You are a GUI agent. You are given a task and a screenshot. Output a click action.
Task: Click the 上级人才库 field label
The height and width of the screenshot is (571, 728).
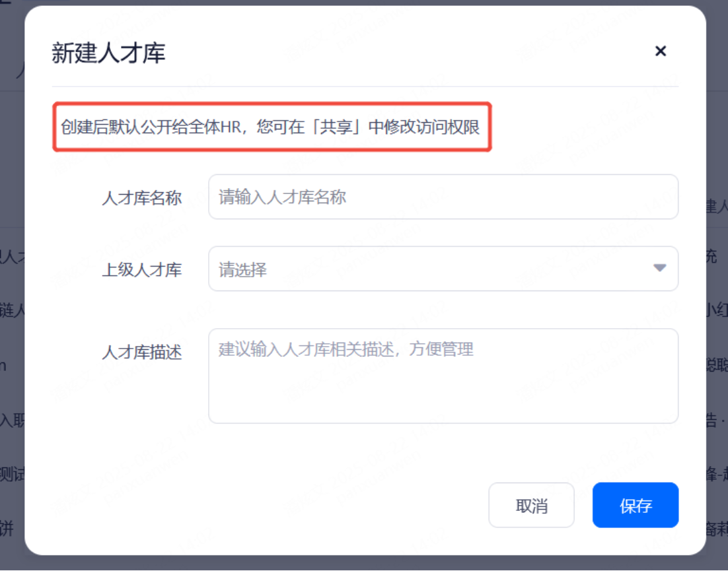[x=141, y=269]
